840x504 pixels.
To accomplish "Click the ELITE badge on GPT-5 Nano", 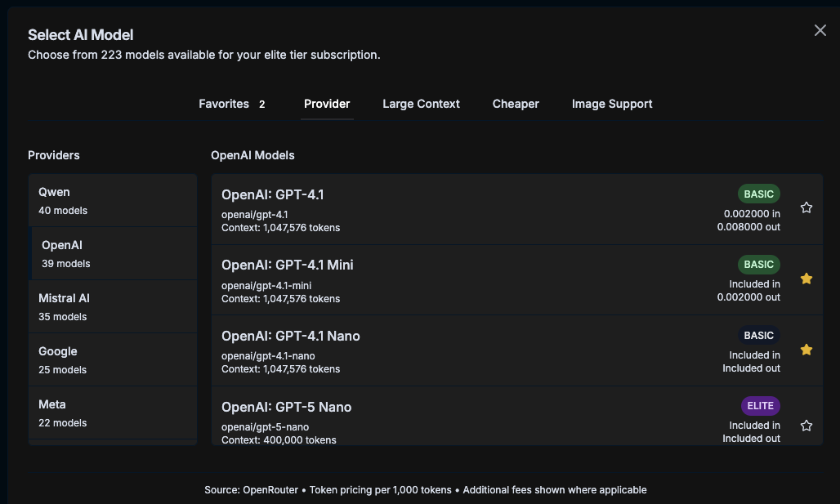I will (x=759, y=405).
